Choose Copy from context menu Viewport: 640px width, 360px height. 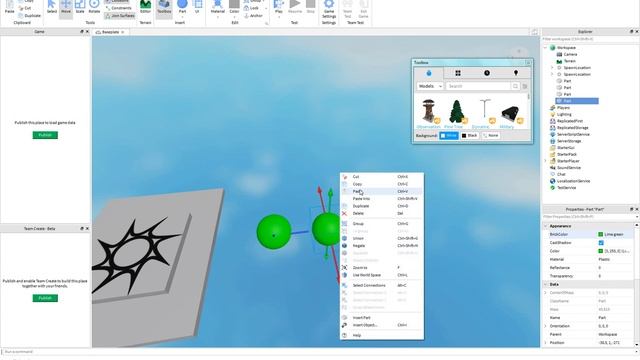pos(382,184)
